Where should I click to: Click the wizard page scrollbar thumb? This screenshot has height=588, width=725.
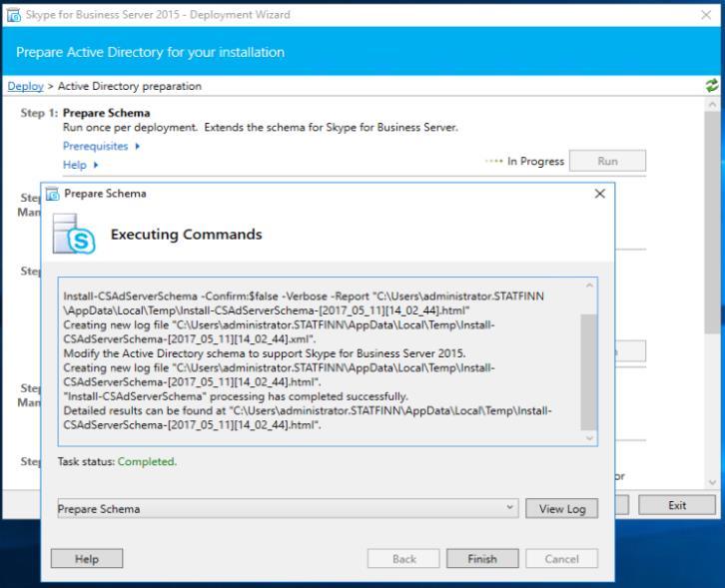(x=712, y=222)
